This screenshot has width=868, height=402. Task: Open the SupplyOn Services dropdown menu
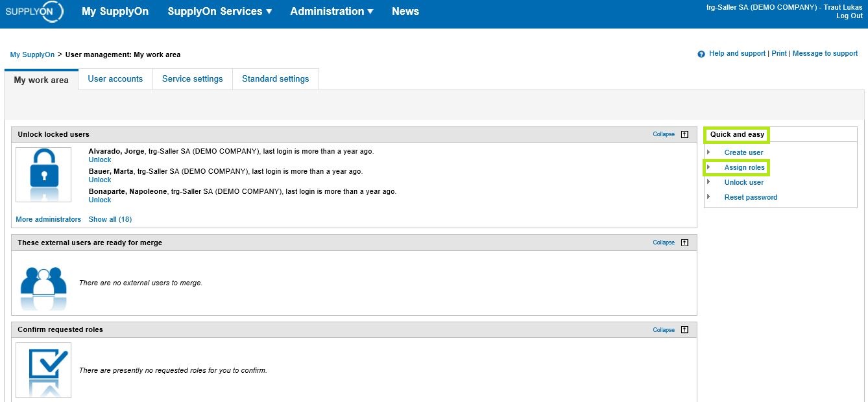pos(219,11)
